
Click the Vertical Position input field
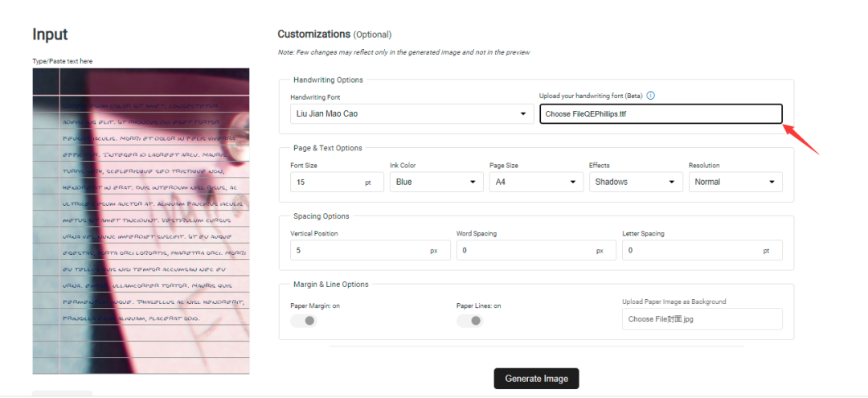(358, 250)
